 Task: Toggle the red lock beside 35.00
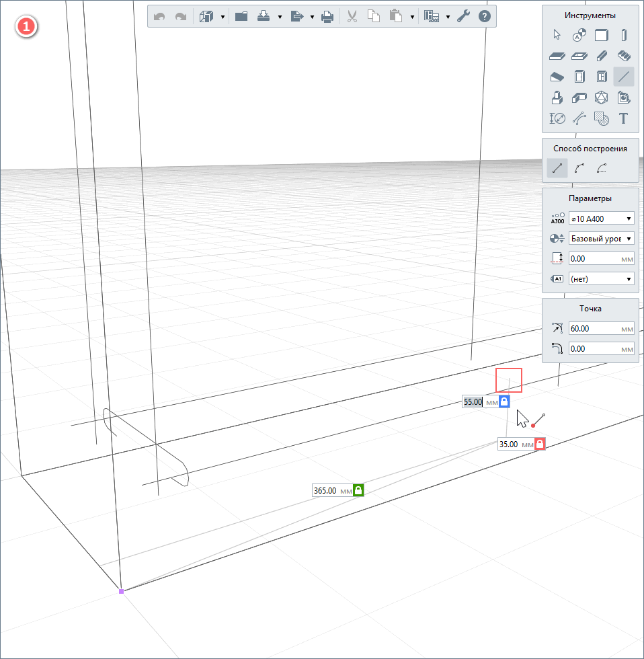(540, 444)
